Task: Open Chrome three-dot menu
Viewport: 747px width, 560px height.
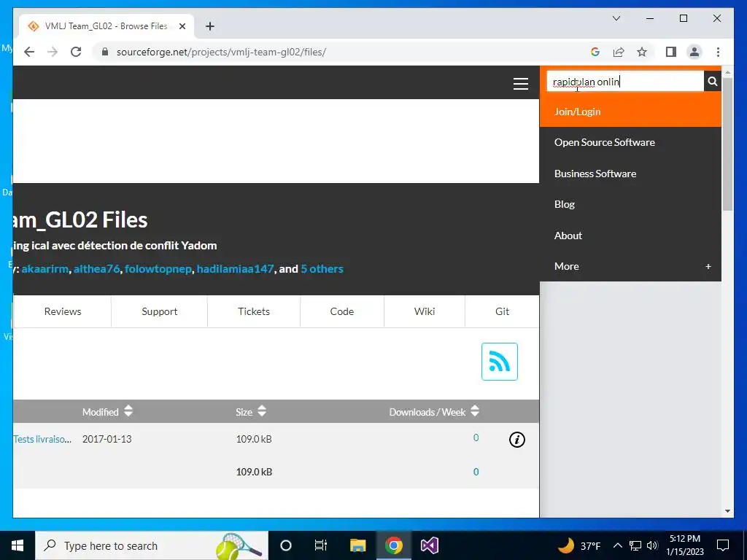Action: 718,52
